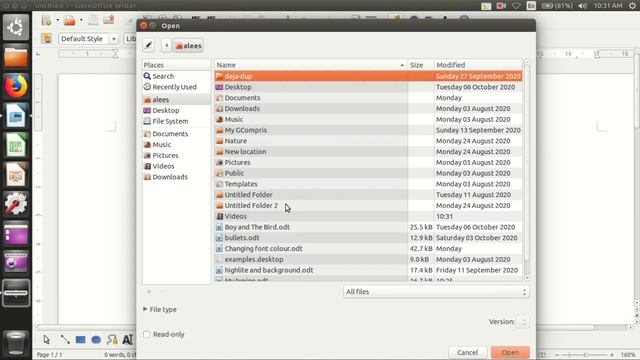Select the deja-dup folder row
This screenshot has width=640, height=360.
[x=368, y=76]
